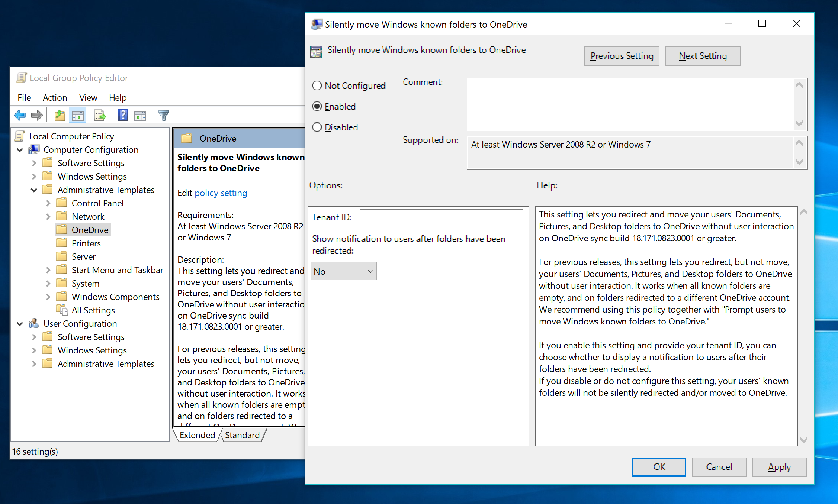Toggle the action pane visibility icon
Screen dimensions: 838x504
(x=140, y=115)
